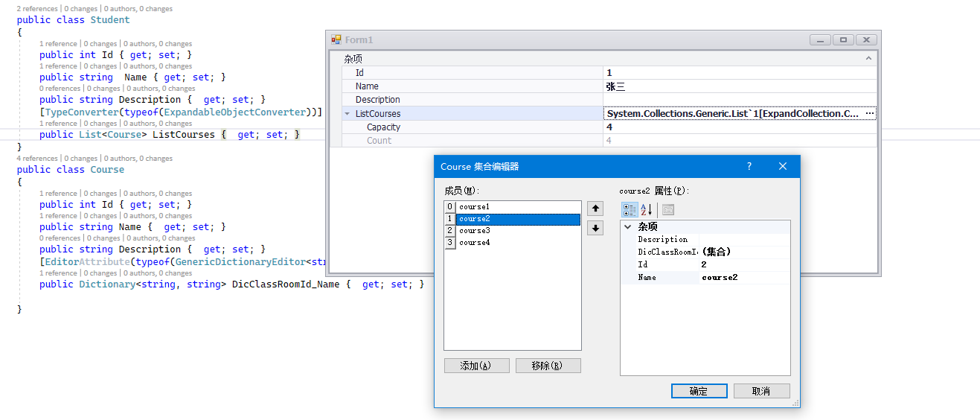Click the empty Description value in Form1 grid
This screenshot has height=420, width=980.
[740, 100]
